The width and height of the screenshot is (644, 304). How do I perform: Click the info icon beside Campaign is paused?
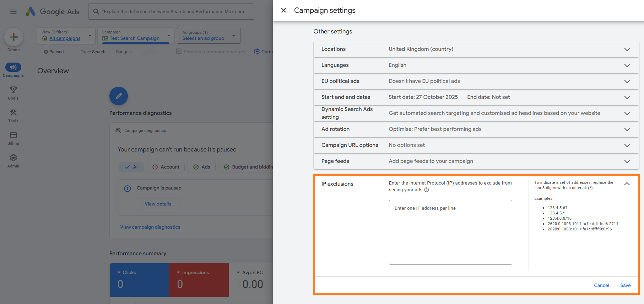tap(128, 188)
